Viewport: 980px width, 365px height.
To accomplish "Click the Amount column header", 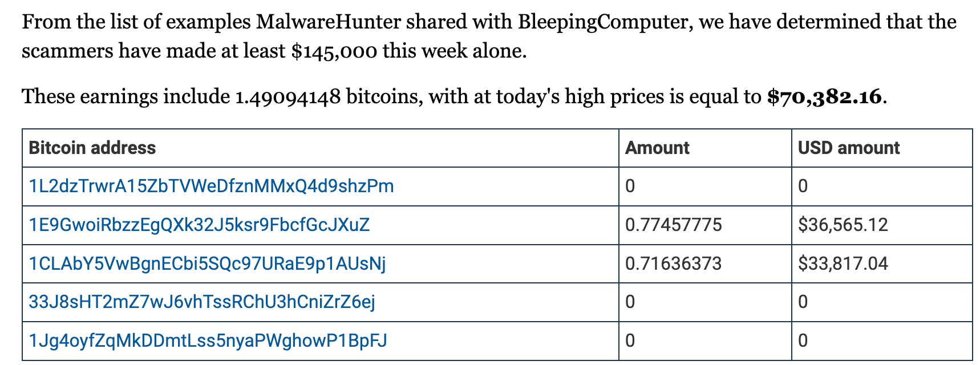I will click(x=657, y=148).
